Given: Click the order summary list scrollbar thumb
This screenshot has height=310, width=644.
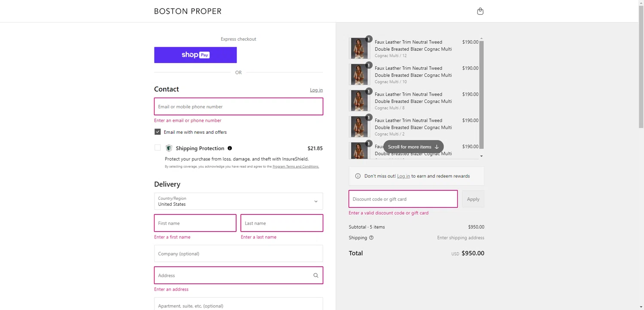Looking at the screenshot, I should tap(481, 95).
